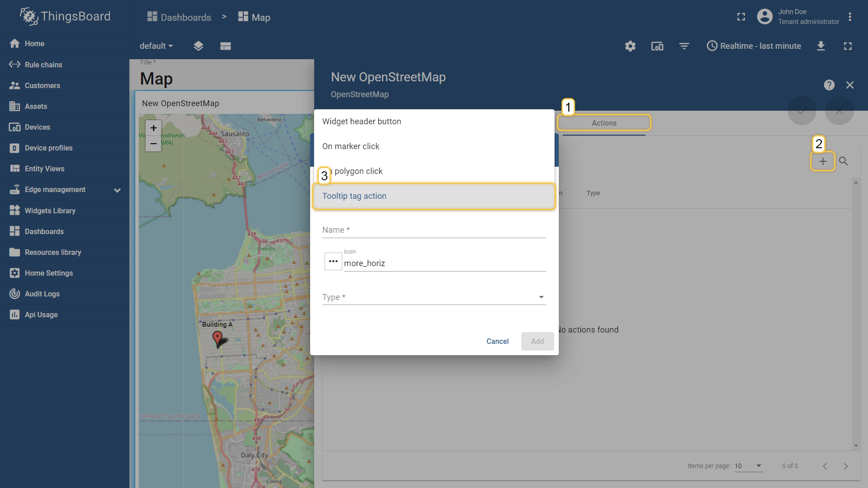Zoom in on the map
Image resolution: width=868 pixels, height=488 pixels.
(154, 128)
